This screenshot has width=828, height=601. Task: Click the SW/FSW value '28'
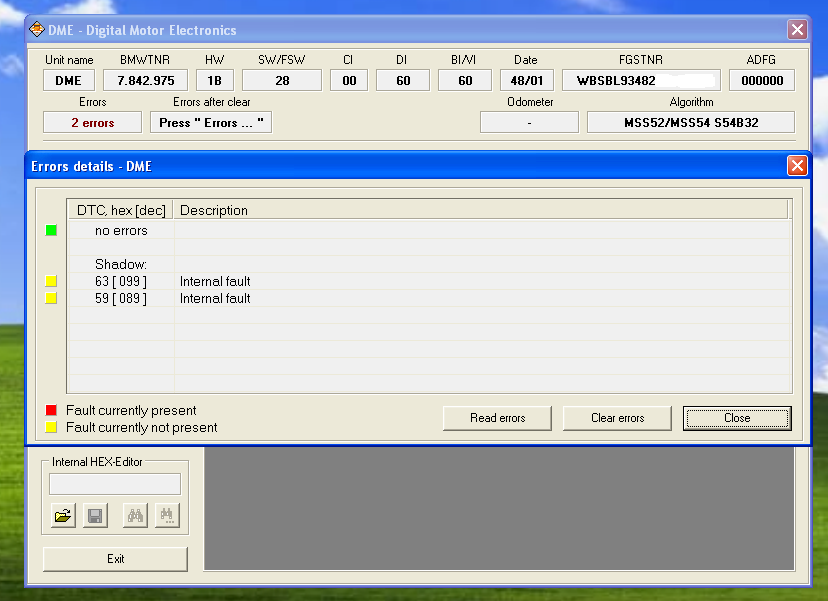coord(282,80)
